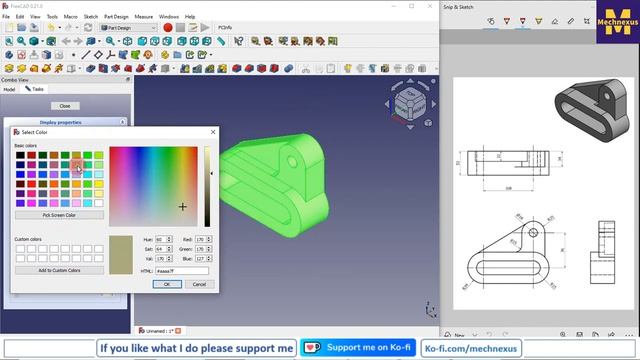Click the Refresh recompute icon
Screen dimensions: 640x360
point(88,28)
